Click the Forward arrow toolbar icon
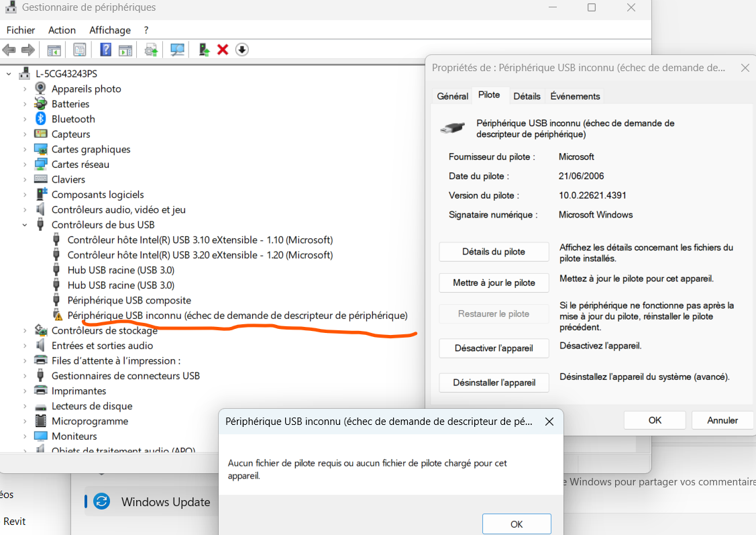This screenshot has height=535, width=756. pyautogui.click(x=28, y=50)
